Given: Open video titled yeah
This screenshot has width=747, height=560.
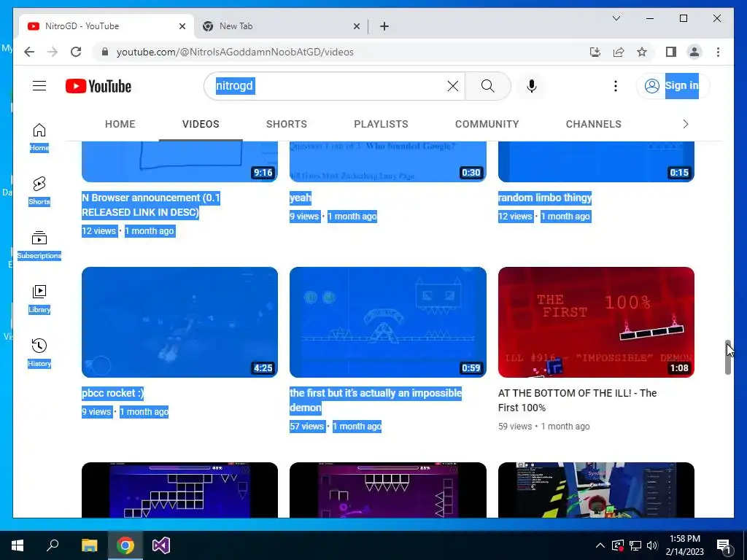Looking at the screenshot, I should [300, 198].
